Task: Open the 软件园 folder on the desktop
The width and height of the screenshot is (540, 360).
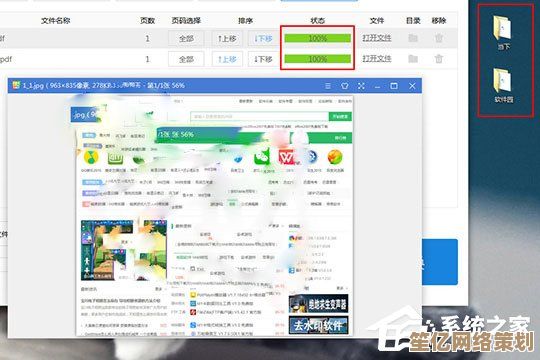Action: 503,85
